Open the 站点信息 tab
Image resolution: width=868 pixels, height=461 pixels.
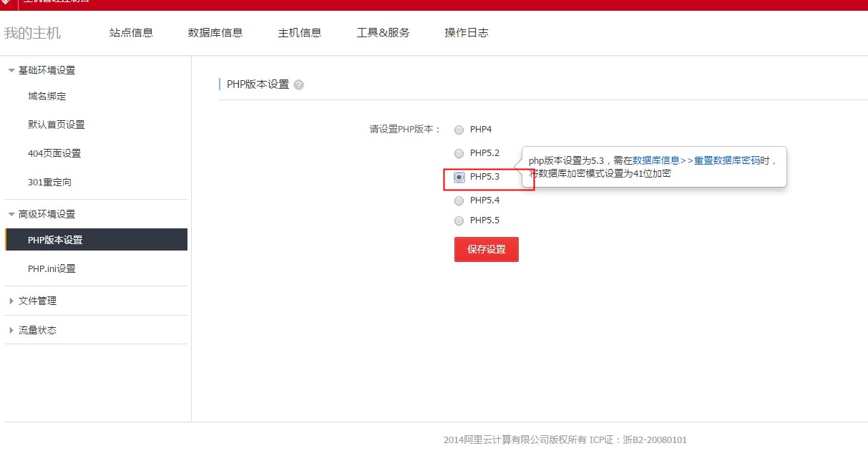[131, 32]
